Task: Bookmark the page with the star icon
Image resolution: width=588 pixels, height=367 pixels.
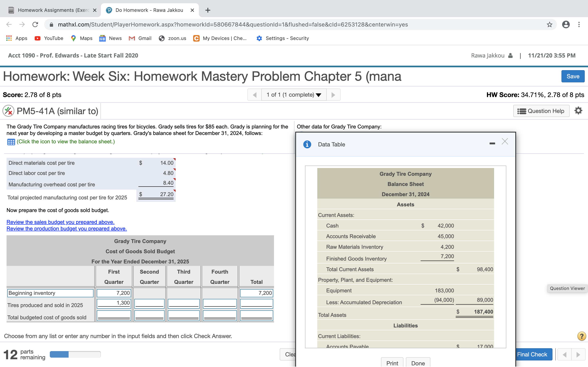Action: click(549, 24)
